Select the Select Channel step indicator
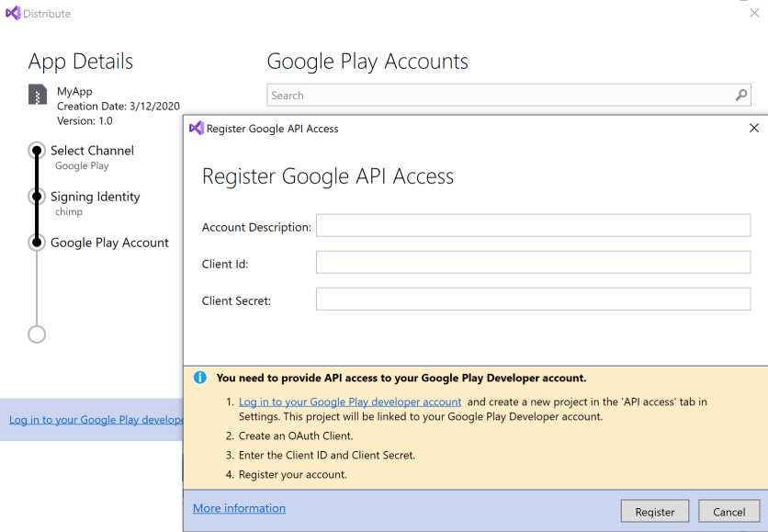Screen dimensions: 768x532 [37, 151]
